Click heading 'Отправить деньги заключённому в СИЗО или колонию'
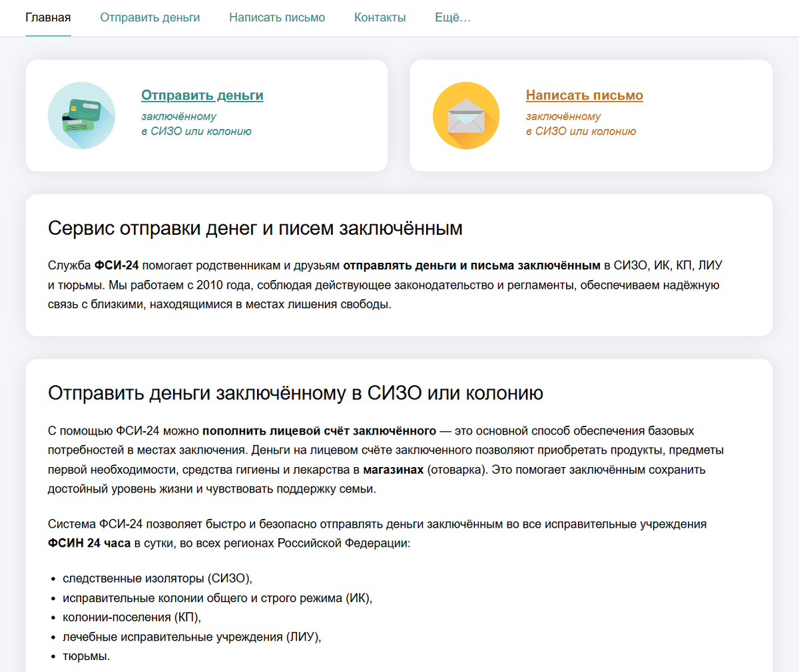Viewport: 799px width, 672px height. pyautogui.click(x=296, y=393)
